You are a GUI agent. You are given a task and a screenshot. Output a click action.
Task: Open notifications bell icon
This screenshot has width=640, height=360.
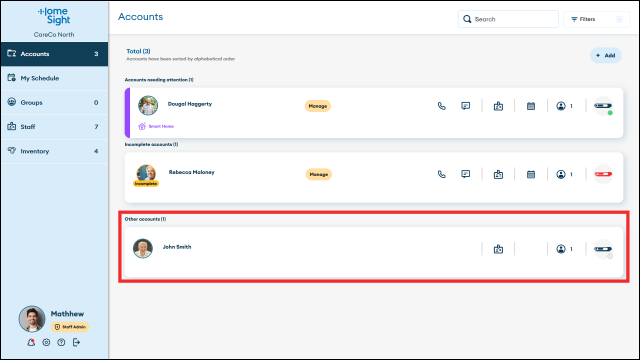coord(31,342)
